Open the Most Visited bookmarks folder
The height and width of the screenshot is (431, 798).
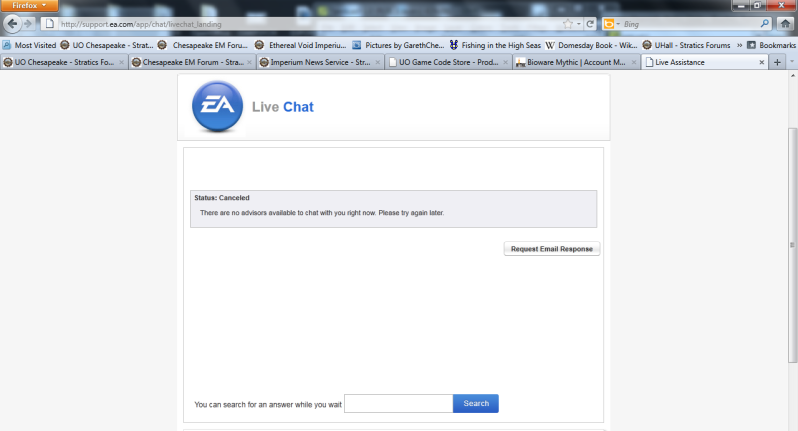coord(29,45)
